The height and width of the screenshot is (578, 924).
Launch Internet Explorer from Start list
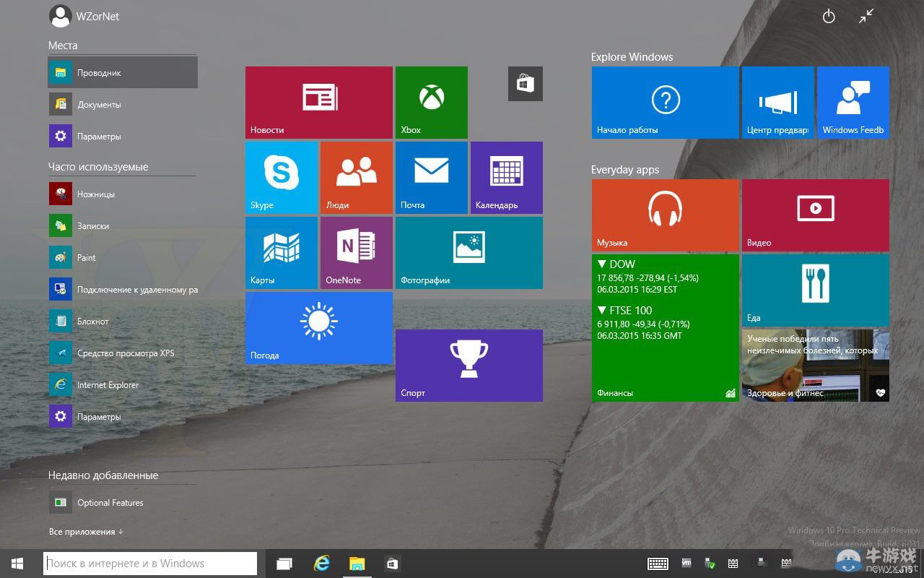pyautogui.click(x=123, y=384)
